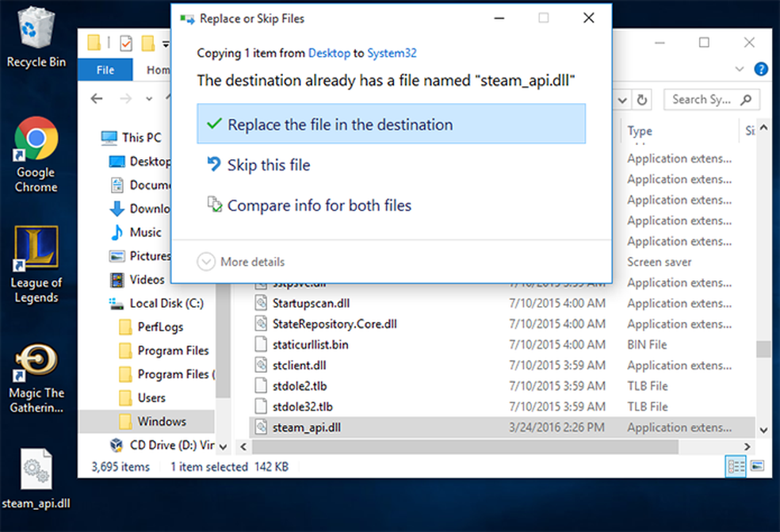This screenshot has width=780, height=532.
Task: Go back in File Explorer navigation
Action: pyautogui.click(x=97, y=98)
